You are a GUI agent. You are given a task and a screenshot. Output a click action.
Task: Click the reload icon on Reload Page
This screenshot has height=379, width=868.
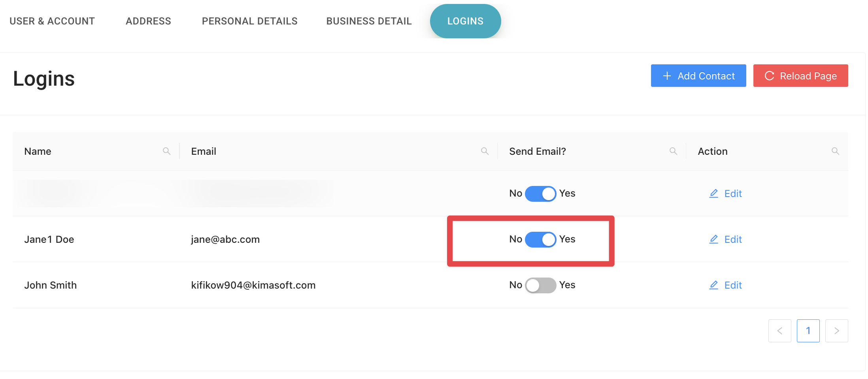click(x=769, y=76)
